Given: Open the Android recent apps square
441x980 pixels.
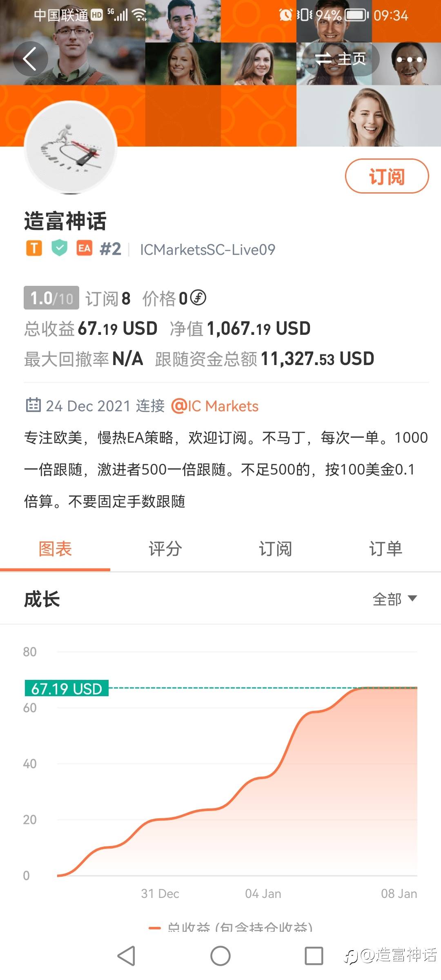Looking at the screenshot, I should point(314,956).
